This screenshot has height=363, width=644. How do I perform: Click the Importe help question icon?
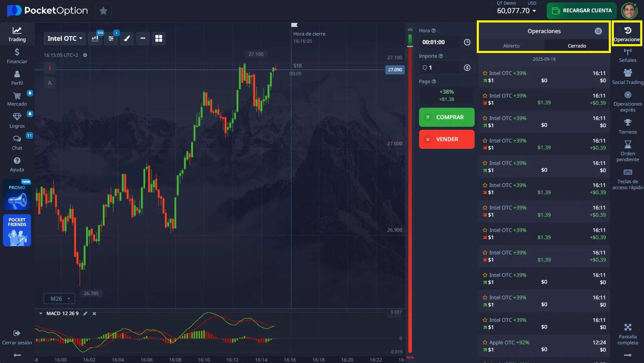pyautogui.click(x=441, y=56)
